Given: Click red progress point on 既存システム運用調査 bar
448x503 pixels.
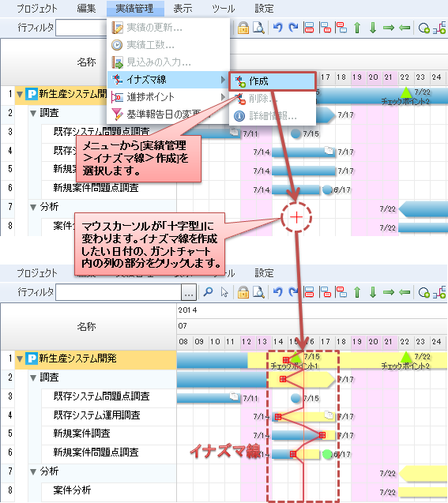Looking at the screenshot, I should (x=278, y=417).
